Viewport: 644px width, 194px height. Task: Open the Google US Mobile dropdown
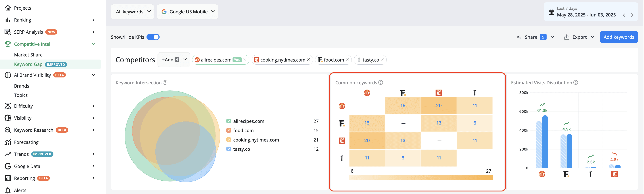(x=187, y=12)
